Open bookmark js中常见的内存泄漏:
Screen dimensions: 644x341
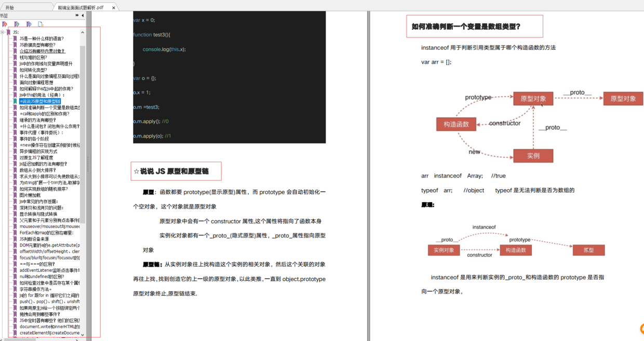coord(39,201)
